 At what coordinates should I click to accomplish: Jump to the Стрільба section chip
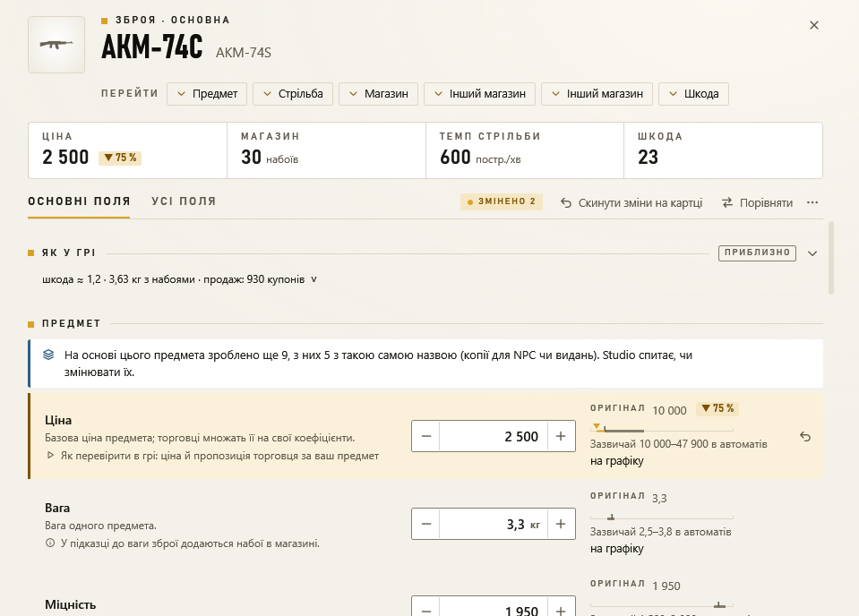(293, 94)
